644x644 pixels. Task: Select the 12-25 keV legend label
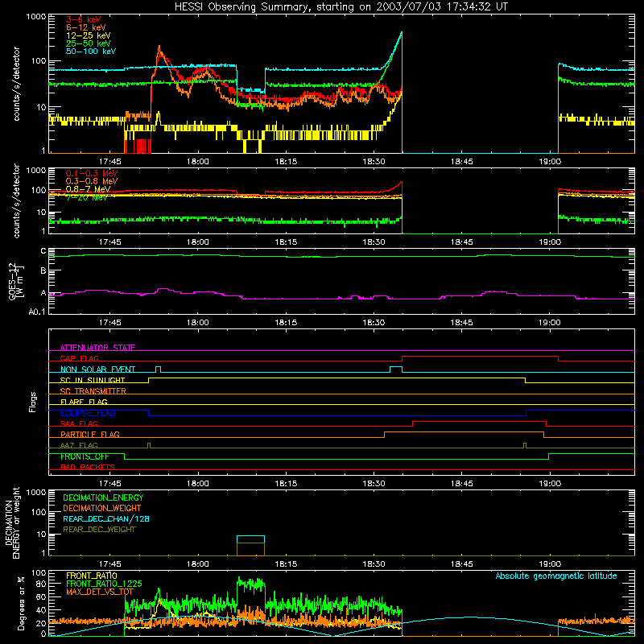pyautogui.click(x=89, y=35)
